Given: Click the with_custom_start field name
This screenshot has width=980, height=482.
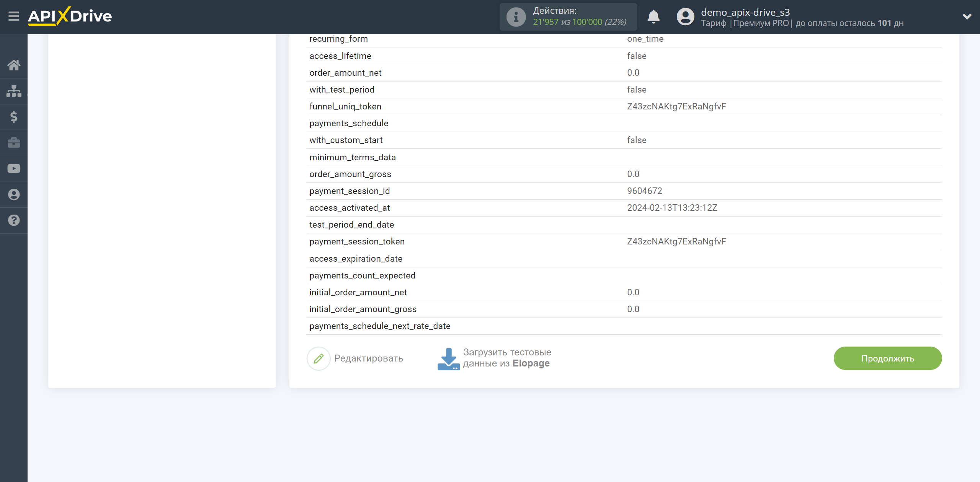Looking at the screenshot, I should 346,140.
